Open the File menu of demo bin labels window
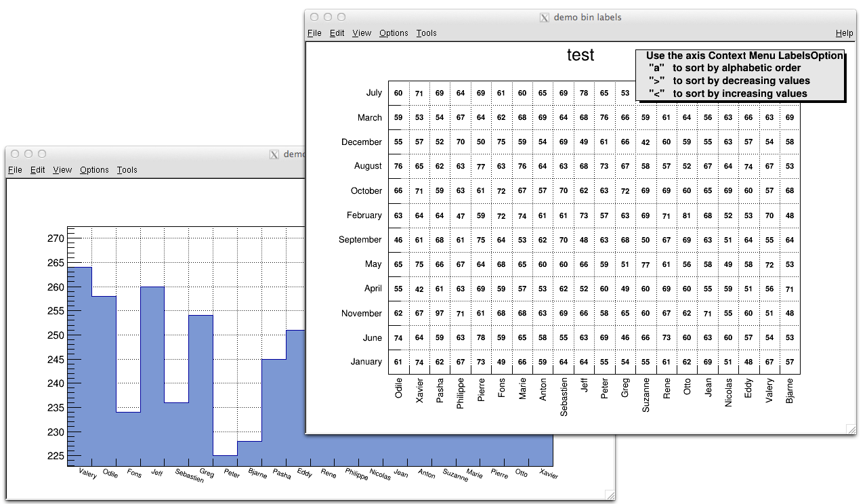 [x=314, y=33]
